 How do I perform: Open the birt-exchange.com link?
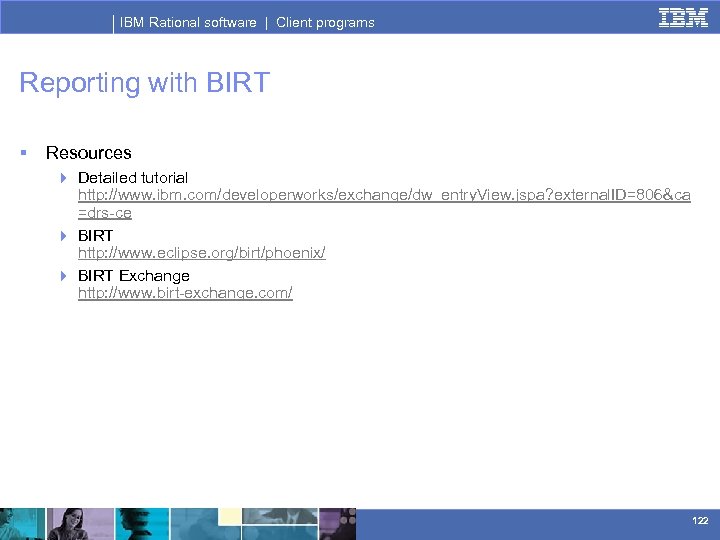click(x=185, y=292)
